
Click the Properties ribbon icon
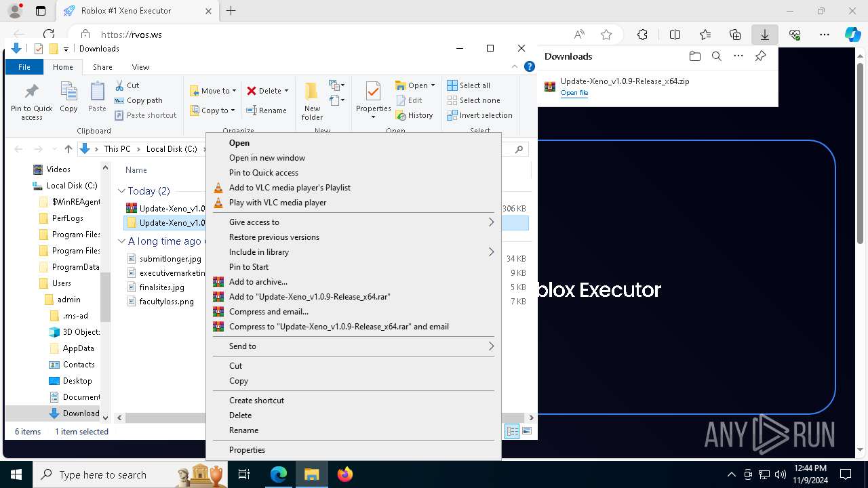373,100
